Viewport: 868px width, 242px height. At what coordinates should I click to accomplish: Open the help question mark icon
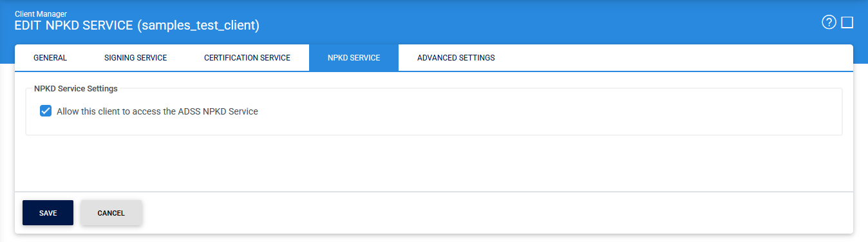[829, 23]
